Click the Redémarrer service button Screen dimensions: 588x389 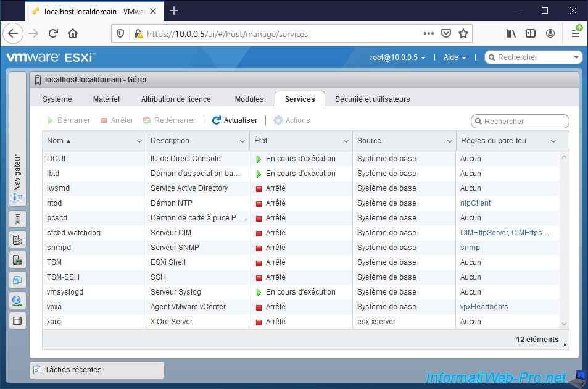coord(170,120)
